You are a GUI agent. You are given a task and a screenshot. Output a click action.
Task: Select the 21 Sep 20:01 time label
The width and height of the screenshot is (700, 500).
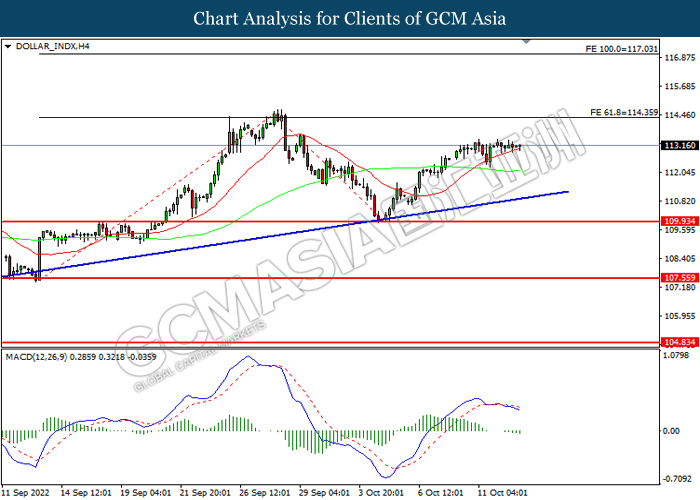205,493
